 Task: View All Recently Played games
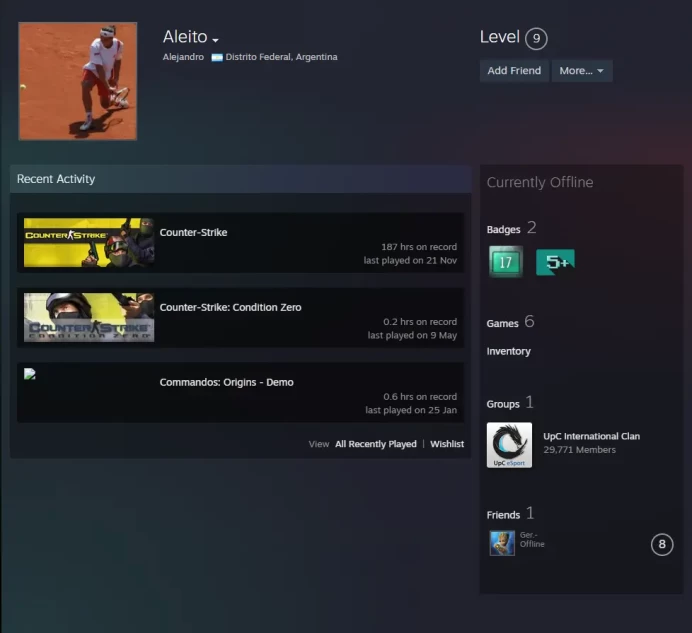point(376,444)
